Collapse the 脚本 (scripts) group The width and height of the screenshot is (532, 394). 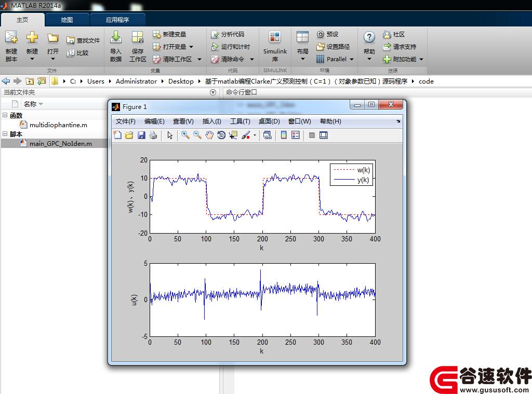pyautogui.click(x=5, y=133)
